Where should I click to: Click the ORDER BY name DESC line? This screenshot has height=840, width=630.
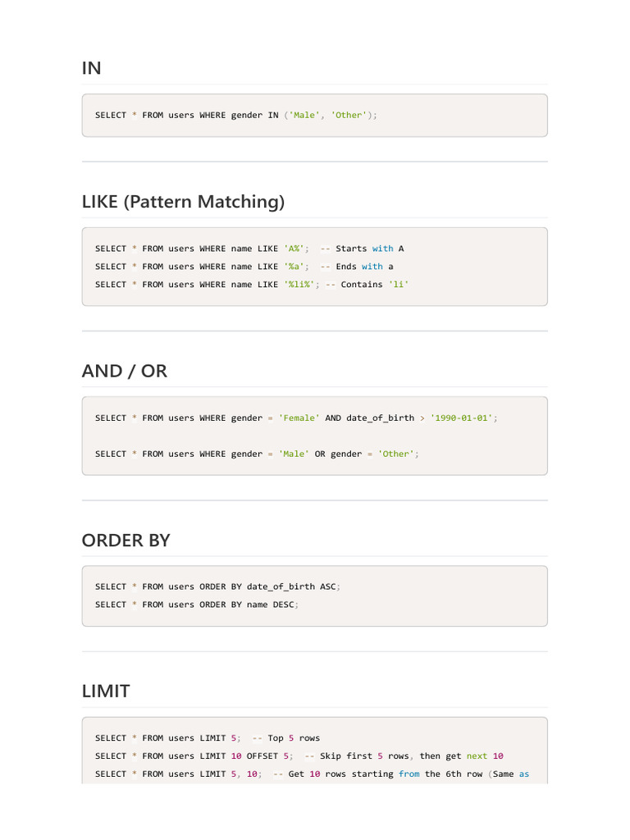pos(197,605)
